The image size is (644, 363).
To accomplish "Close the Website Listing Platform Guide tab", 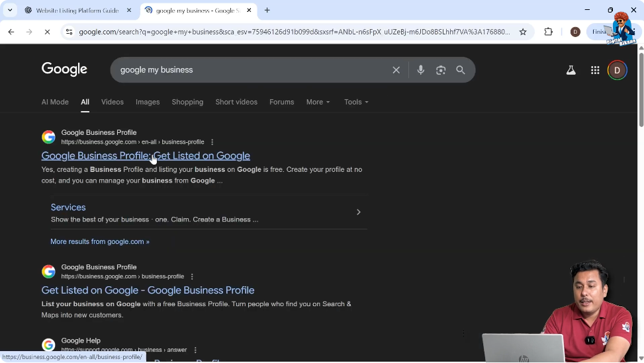I will (x=129, y=11).
